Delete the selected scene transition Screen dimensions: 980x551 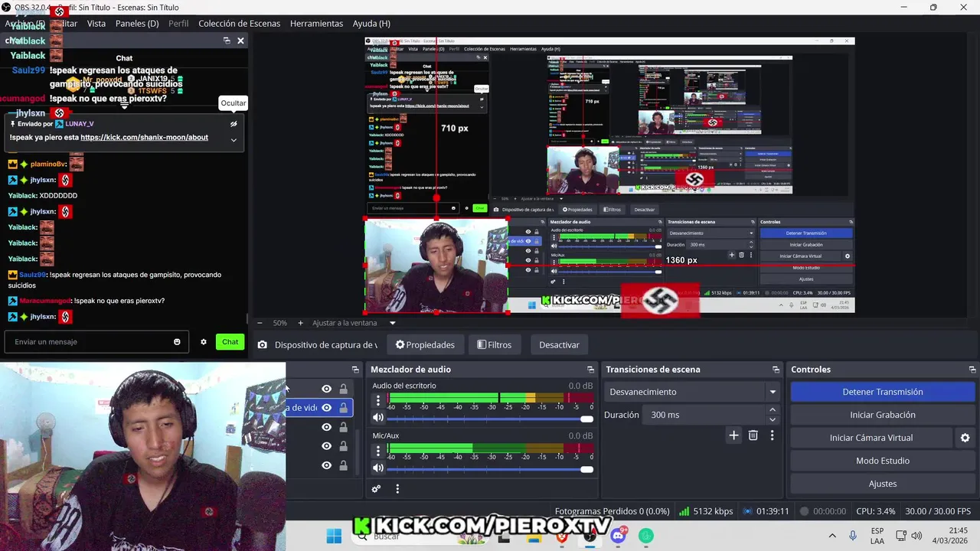(753, 435)
